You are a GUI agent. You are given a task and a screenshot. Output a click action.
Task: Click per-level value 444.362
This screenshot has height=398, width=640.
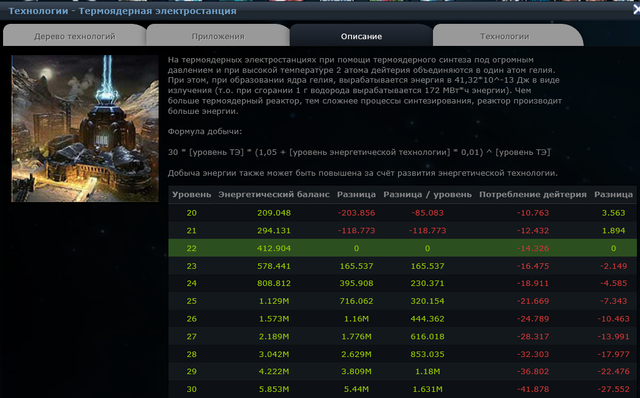427,319
